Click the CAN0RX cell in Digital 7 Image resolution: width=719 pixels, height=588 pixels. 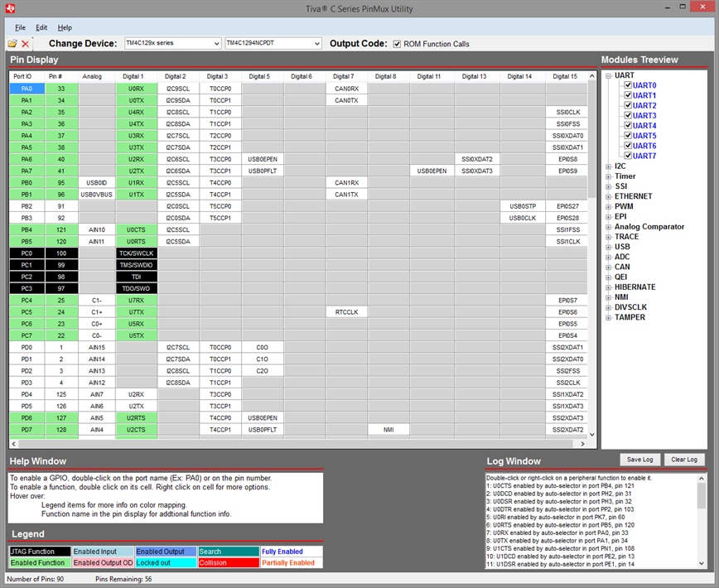point(346,89)
